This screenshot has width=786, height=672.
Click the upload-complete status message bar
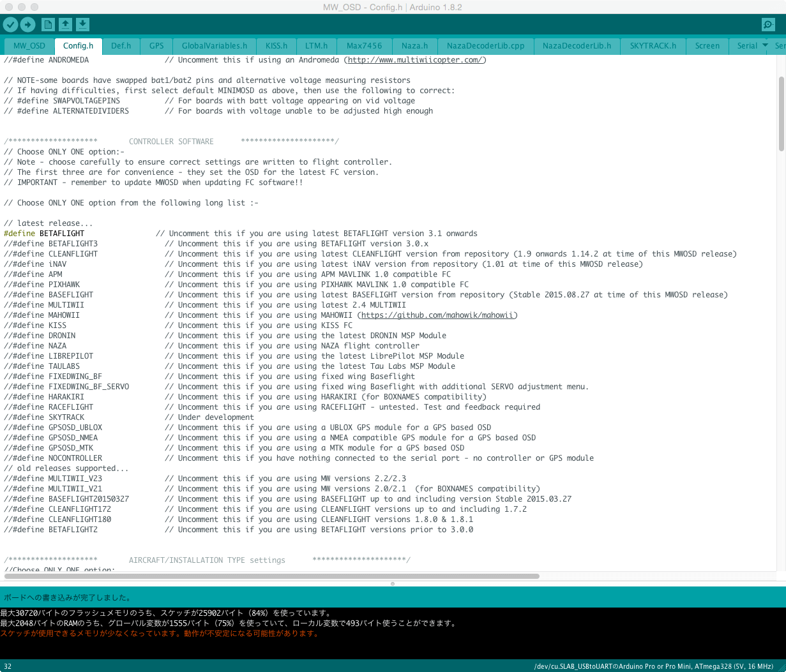click(393, 598)
